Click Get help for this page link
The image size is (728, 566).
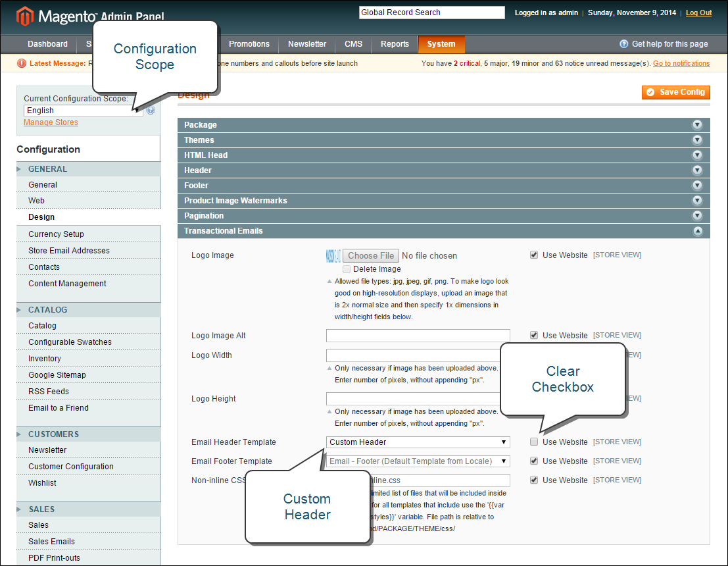tap(669, 43)
